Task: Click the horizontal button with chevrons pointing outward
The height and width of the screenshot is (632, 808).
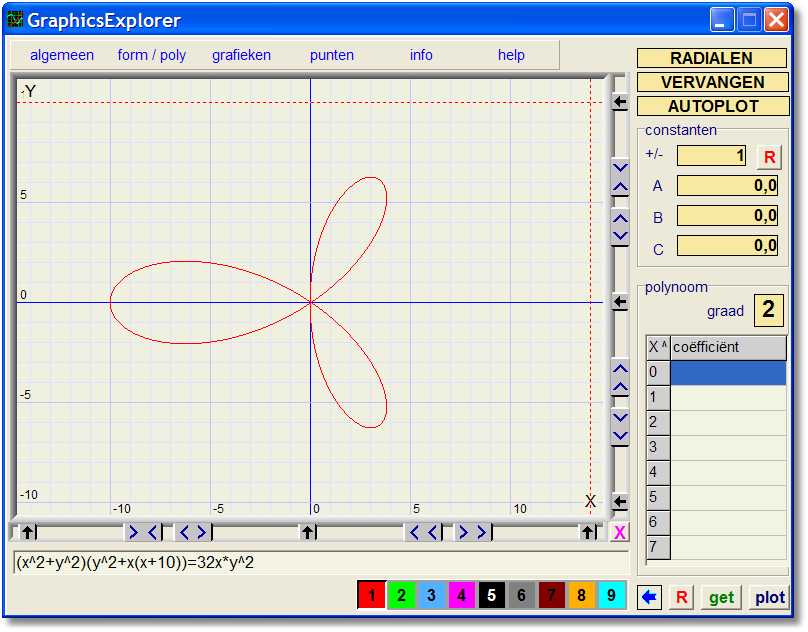Action: [193, 532]
